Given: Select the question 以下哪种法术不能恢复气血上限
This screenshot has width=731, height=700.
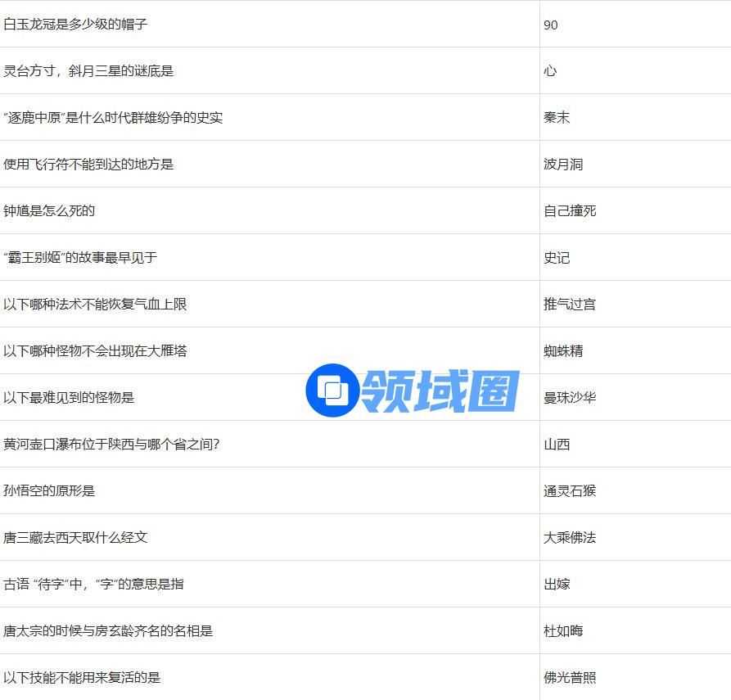Looking at the screenshot, I should [x=95, y=305].
